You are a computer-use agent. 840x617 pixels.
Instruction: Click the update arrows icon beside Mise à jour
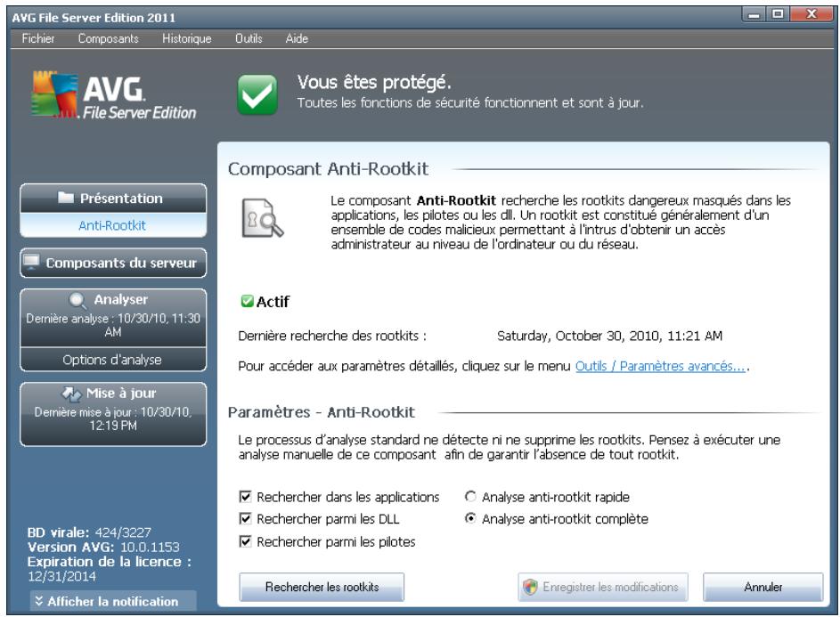coord(71,394)
